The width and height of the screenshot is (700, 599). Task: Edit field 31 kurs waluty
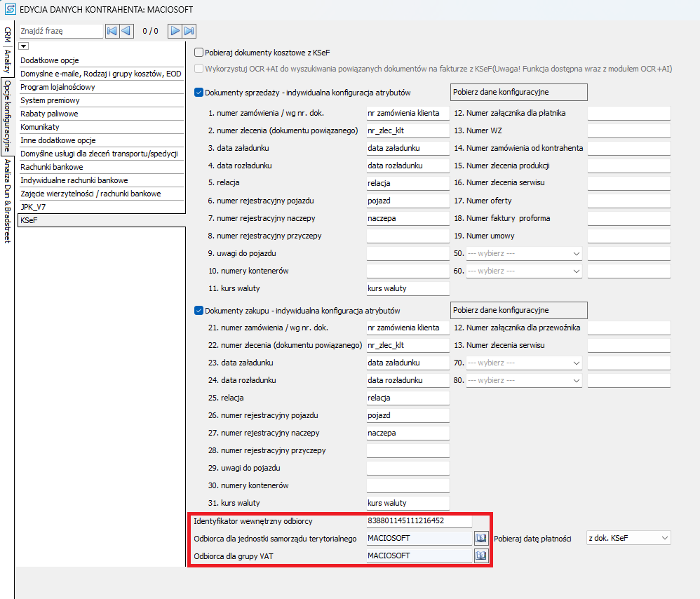point(408,503)
